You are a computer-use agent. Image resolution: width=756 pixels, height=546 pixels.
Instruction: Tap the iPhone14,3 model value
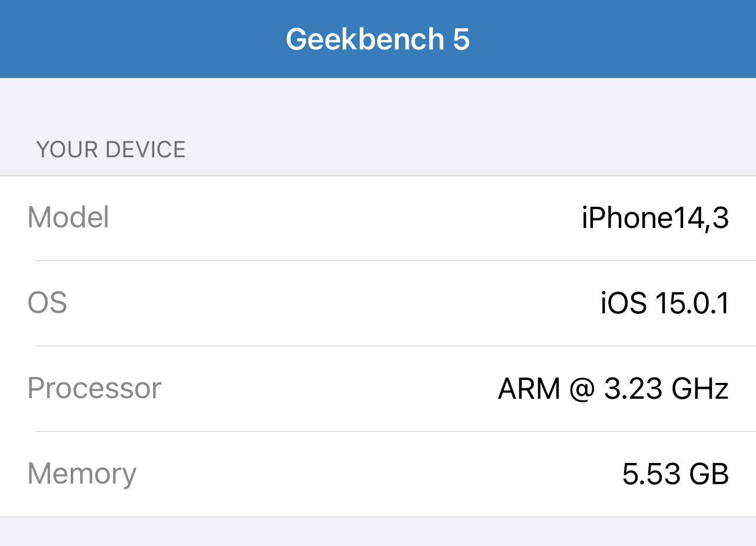click(x=655, y=219)
